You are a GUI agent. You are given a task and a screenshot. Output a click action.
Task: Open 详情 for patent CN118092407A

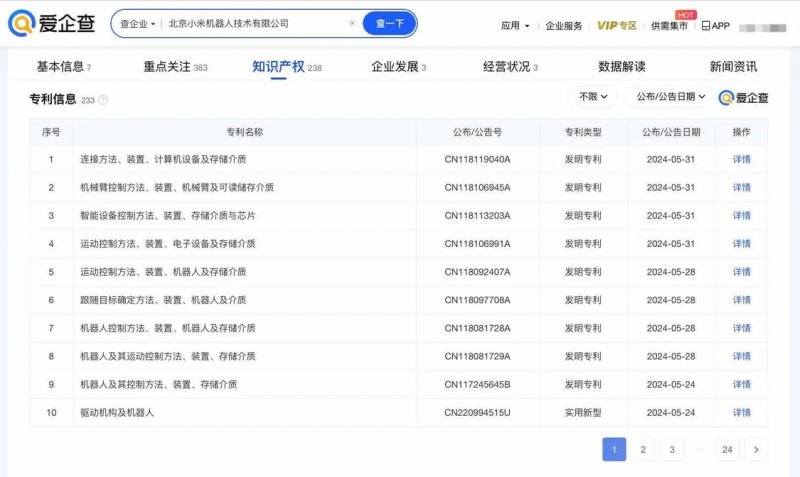[x=741, y=272]
